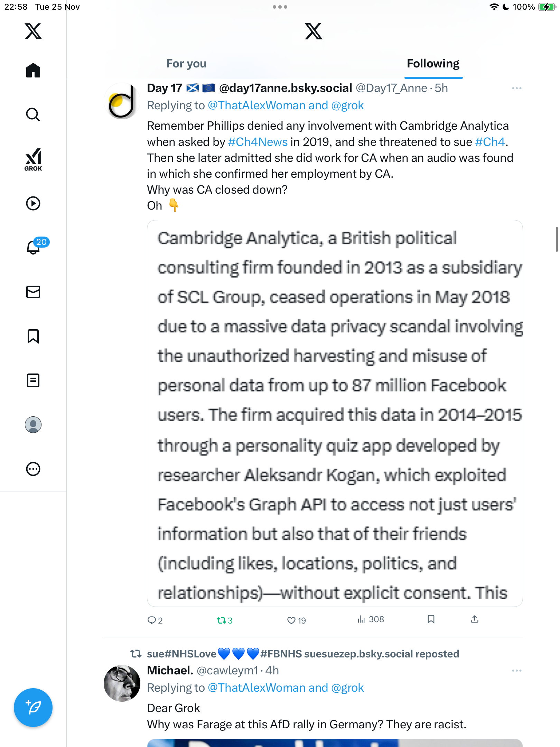Open the video play tab in sidebar

[33, 203]
